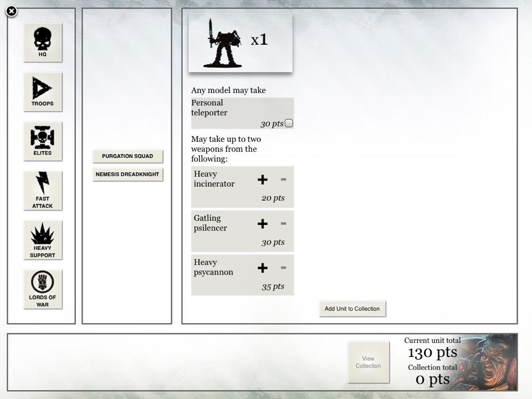Viewport: 532px width, 399px height.
Task: Click the Gatling psilencer label
Action: coord(211,223)
